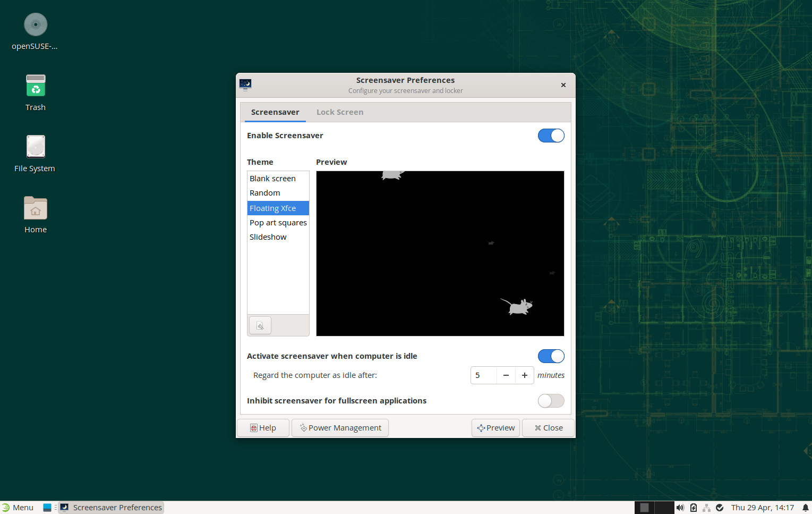This screenshot has width=812, height=514.
Task: Select Pop art squares theme
Action: (278, 223)
